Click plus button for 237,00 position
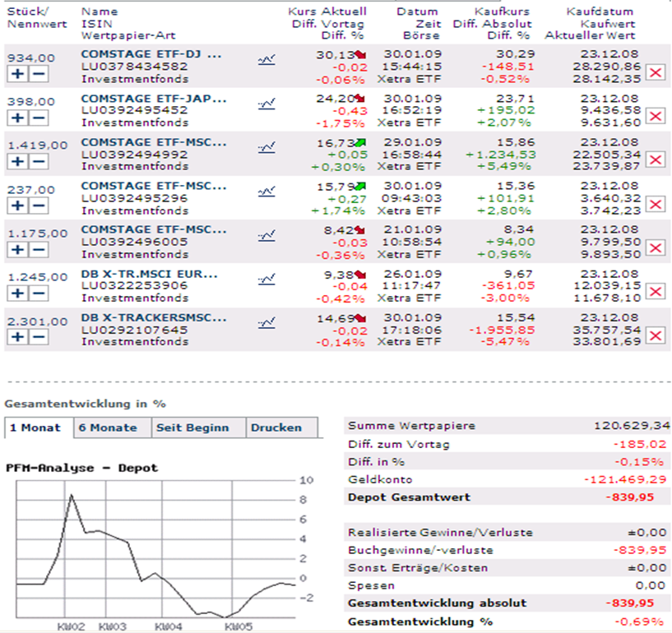The width and height of the screenshot is (672, 633). pyautogui.click(x=17, y=206)
